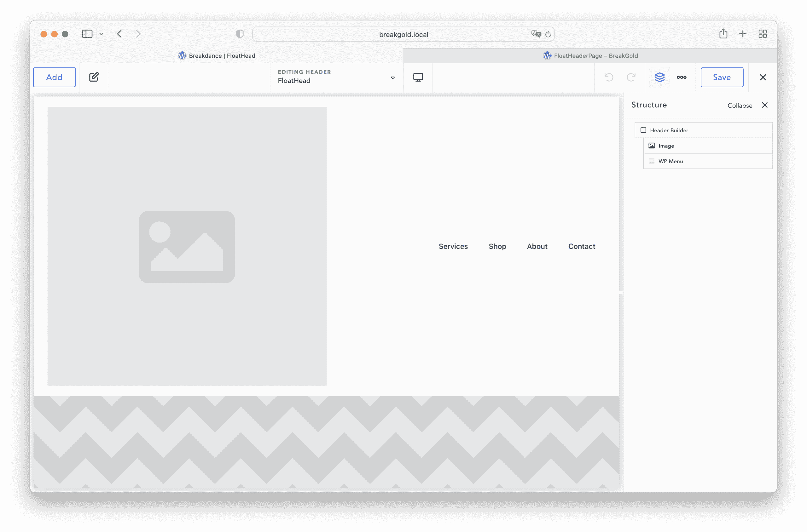Expand the sidebar chevron menu in Safari
This screenshot has height=532, width=807.
101,34
